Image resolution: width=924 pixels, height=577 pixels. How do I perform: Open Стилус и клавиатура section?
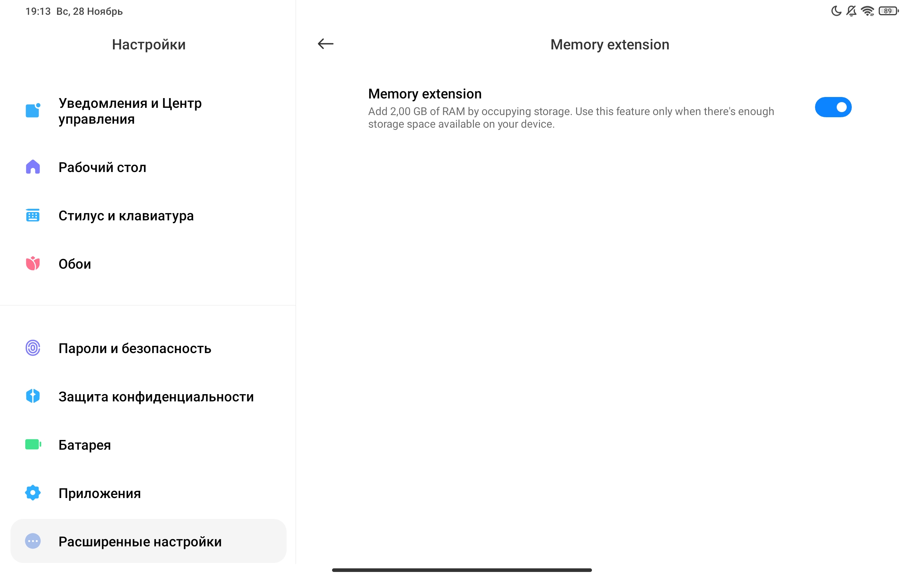click(x=126, y=216)
